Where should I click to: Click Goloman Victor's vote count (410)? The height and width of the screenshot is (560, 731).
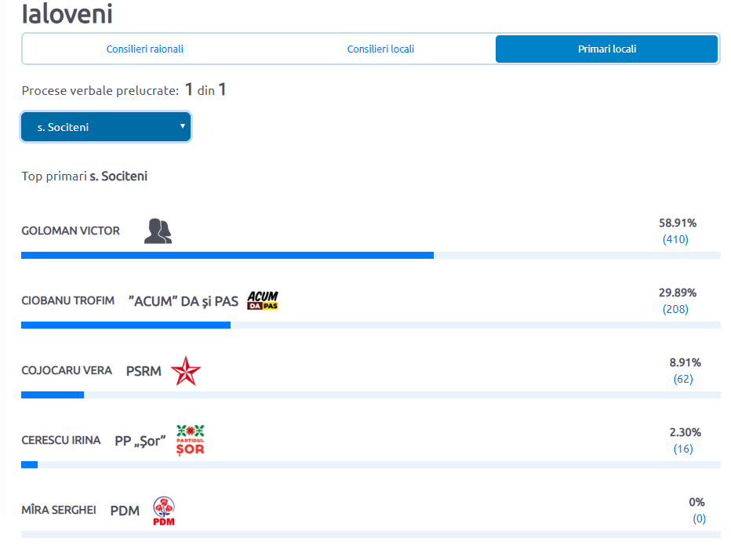675,240
